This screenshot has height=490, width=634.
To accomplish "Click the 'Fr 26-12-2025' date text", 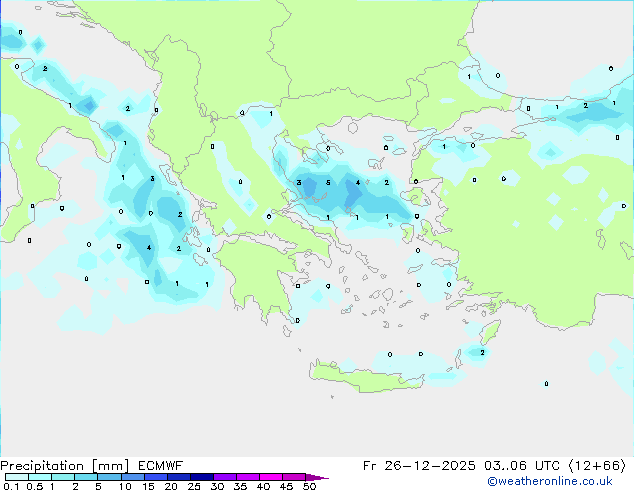I will pos(419,466).
